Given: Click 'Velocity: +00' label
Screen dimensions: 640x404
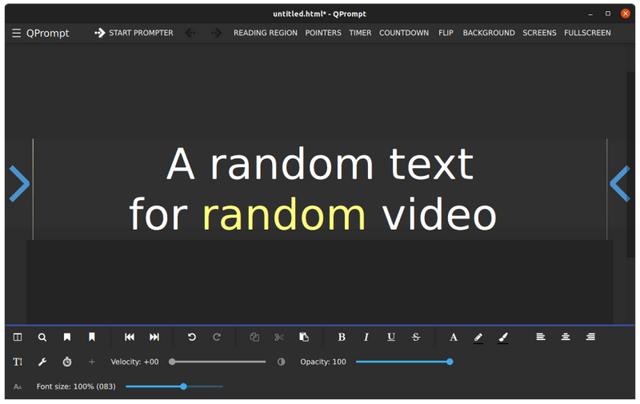Looking at the screenshot, I should (x=135, y=362).
